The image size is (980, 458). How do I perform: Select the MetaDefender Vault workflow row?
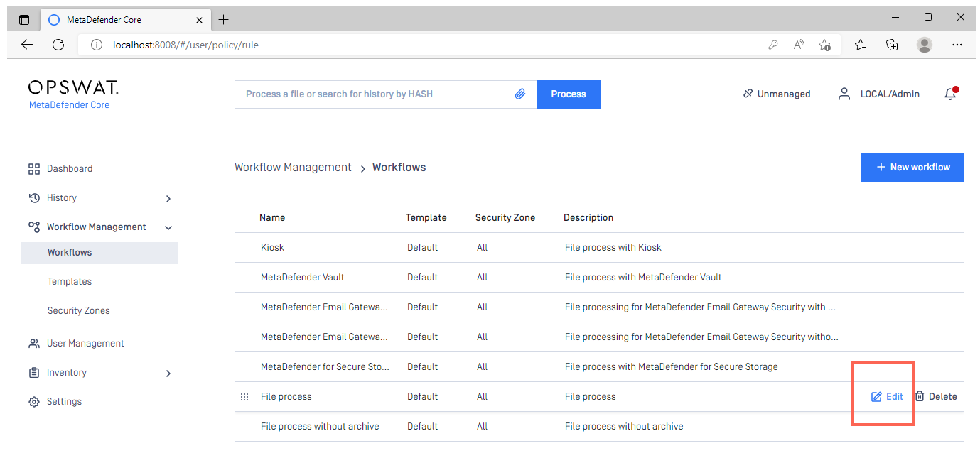(x=599, y=278)
